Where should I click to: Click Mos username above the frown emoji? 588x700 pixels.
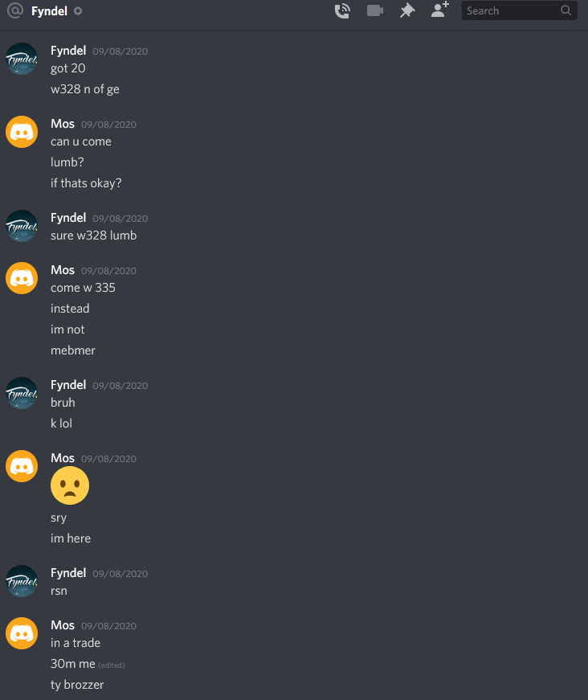63,458
